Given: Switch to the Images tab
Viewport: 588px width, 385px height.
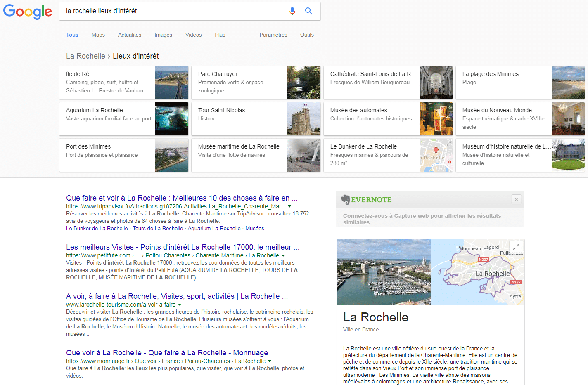Looking at the screenshot, I should [x=164, y=35].
